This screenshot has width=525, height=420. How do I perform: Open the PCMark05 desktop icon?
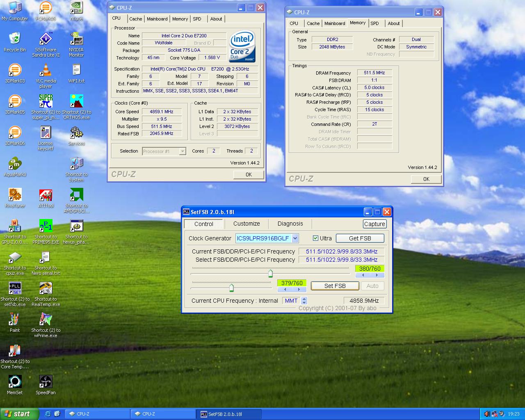46,11
